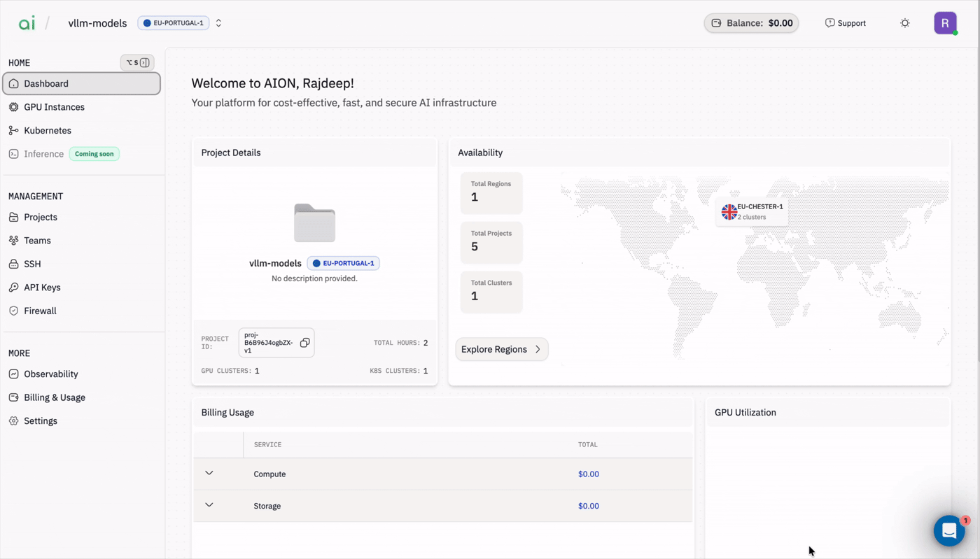Viewport: 980px width, 559px height.
Task: Expand the Storage billing row
Action: coord(209,504)
